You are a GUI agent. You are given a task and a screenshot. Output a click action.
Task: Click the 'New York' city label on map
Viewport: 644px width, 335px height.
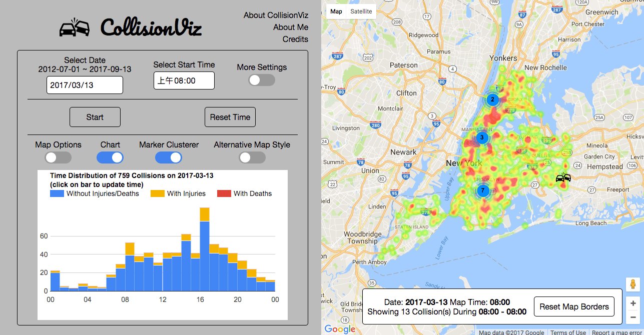pos(464,163)
